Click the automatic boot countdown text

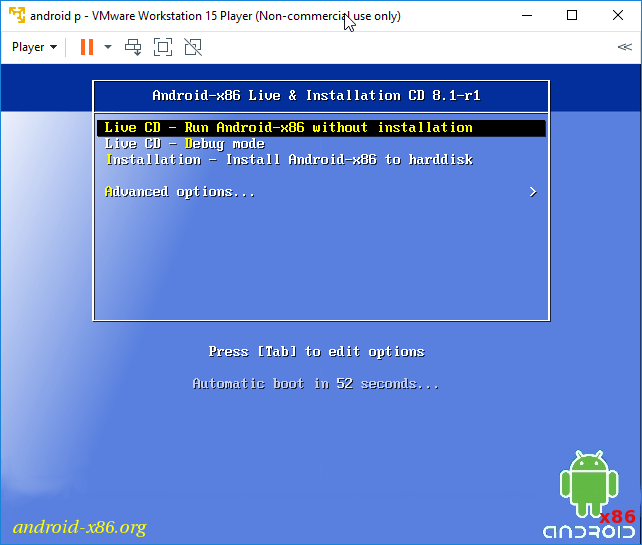316,384
